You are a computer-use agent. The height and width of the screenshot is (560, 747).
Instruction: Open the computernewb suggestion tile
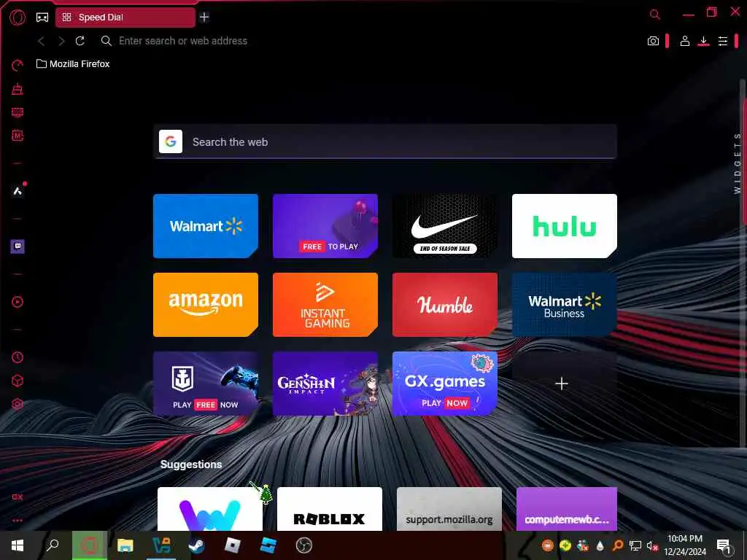[566, 509]
